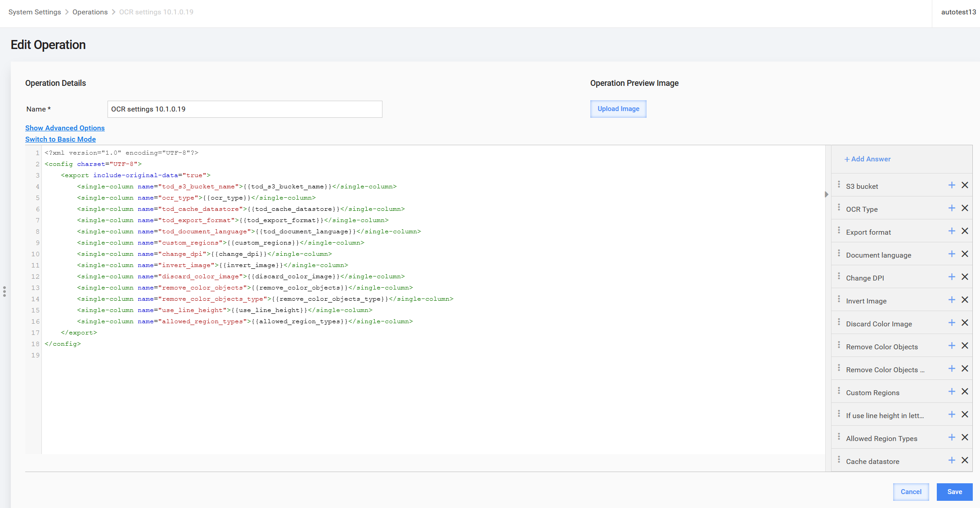Click the drag handle beside Export format

(x=839, y=230)
